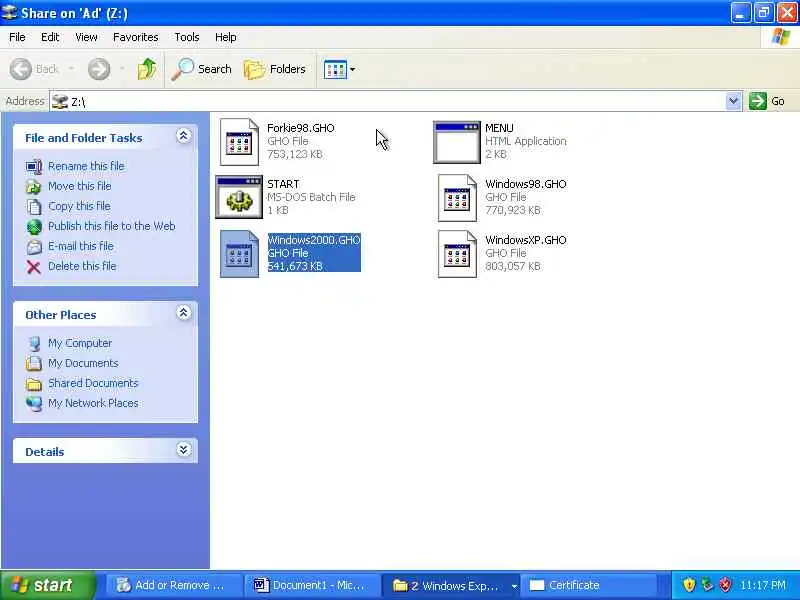Click Delete this file link

tap(82, 266)
